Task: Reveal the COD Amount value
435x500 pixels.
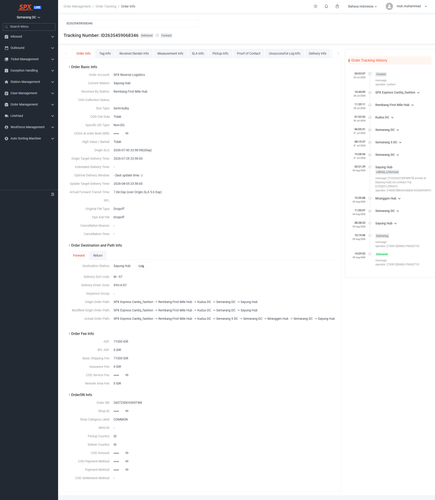Action: [127, 453]
